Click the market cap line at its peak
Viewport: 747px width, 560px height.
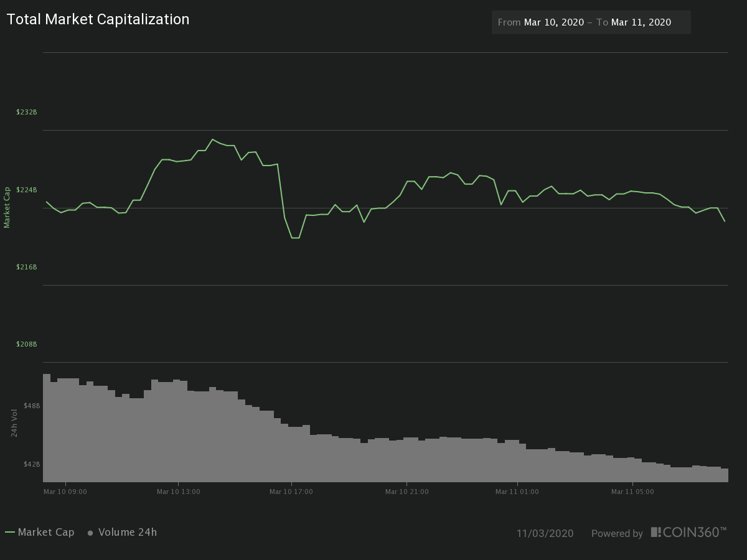point(213,139)
